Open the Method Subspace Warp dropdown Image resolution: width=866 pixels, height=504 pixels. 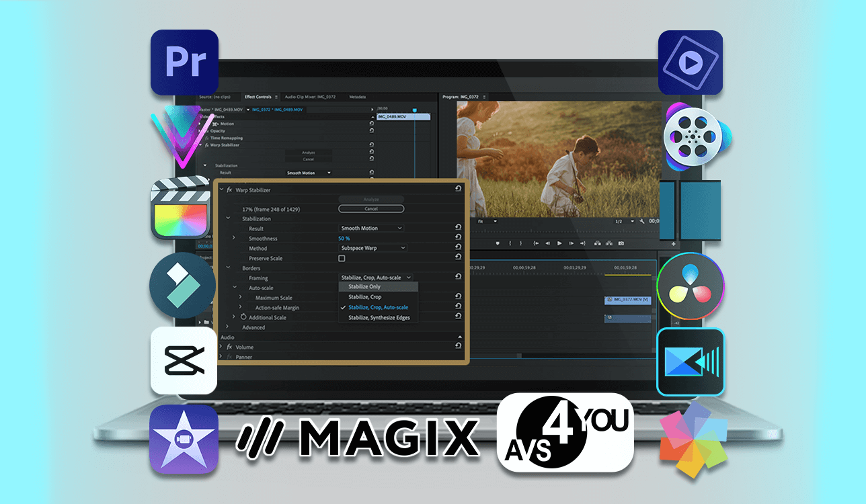[373, 248]
